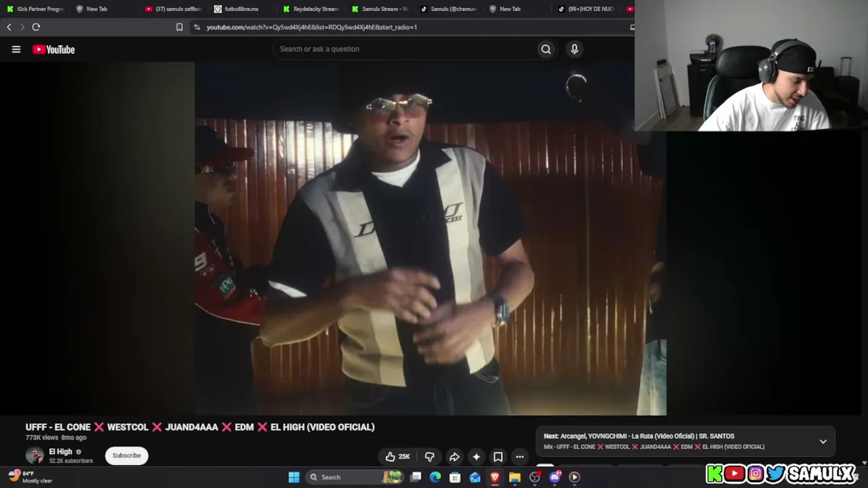Reload the YouTube page
The image size is (868, 488).
[36, 27]
